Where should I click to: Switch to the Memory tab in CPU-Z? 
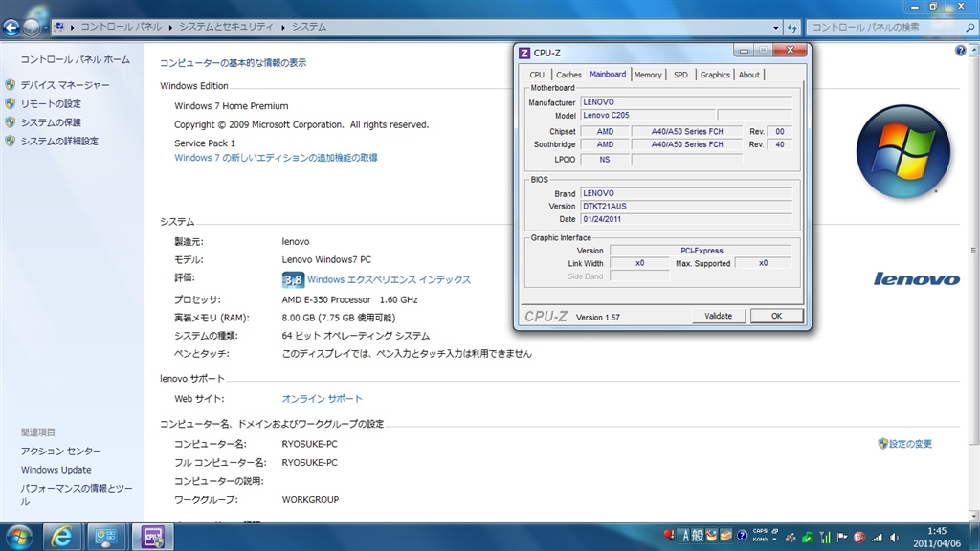click(648, 75)
